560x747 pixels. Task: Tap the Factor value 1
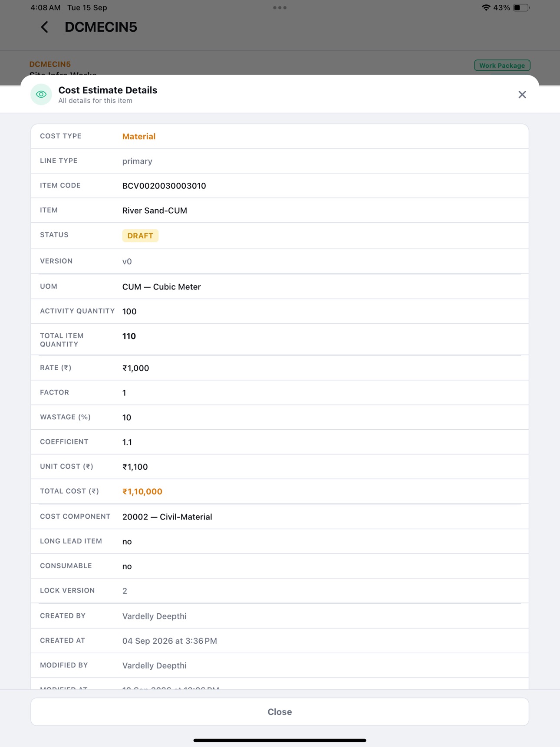coord(124,393)
